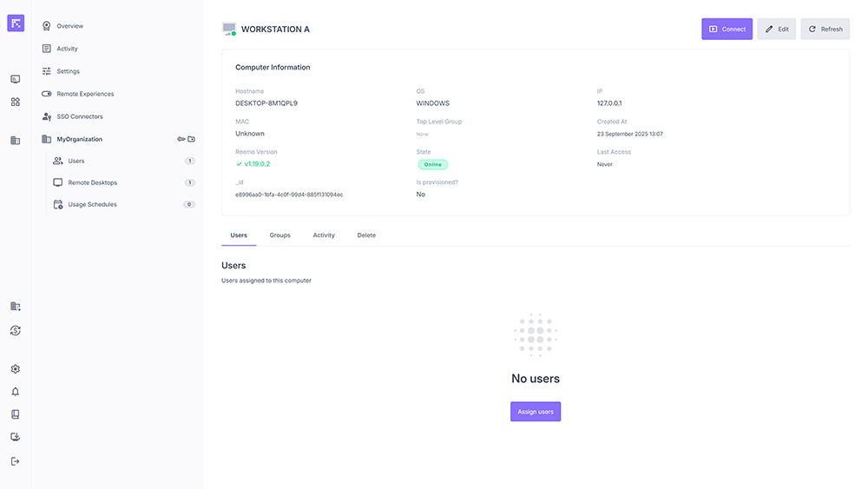Switch to the Groups tab

coord(279,235)
